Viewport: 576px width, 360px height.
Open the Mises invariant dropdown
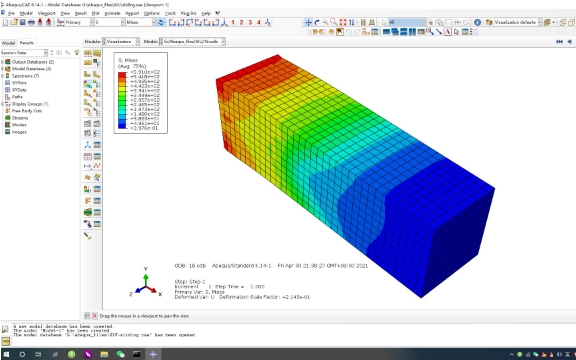coord(141,22)
